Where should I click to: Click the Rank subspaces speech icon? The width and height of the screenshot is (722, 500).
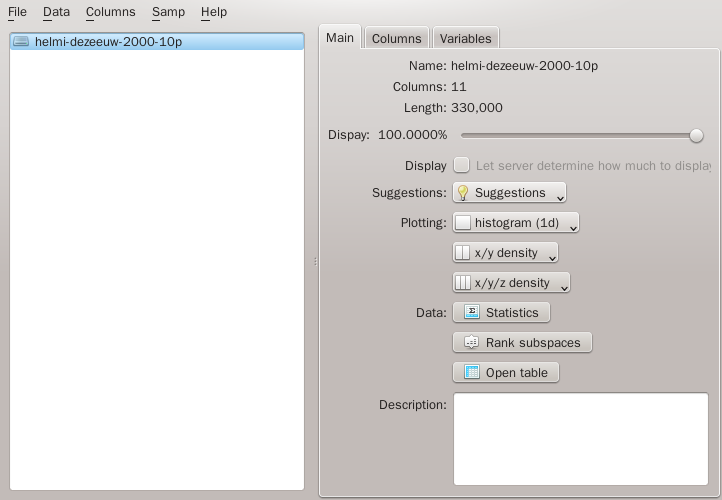472,343
